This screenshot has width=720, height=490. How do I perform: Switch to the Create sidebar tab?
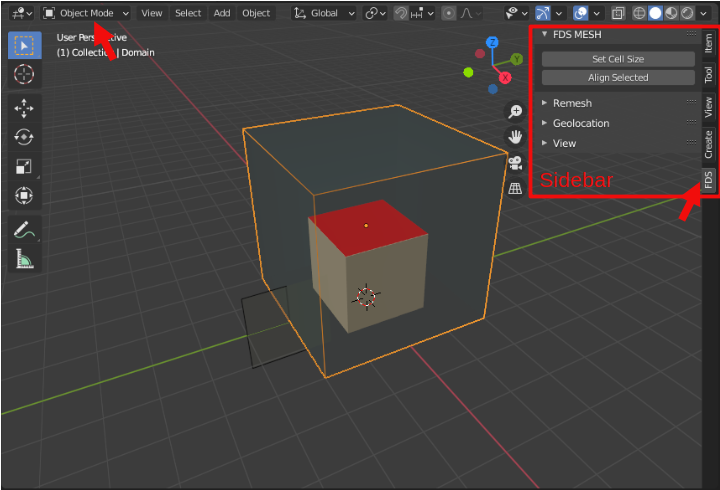(709, 144)
